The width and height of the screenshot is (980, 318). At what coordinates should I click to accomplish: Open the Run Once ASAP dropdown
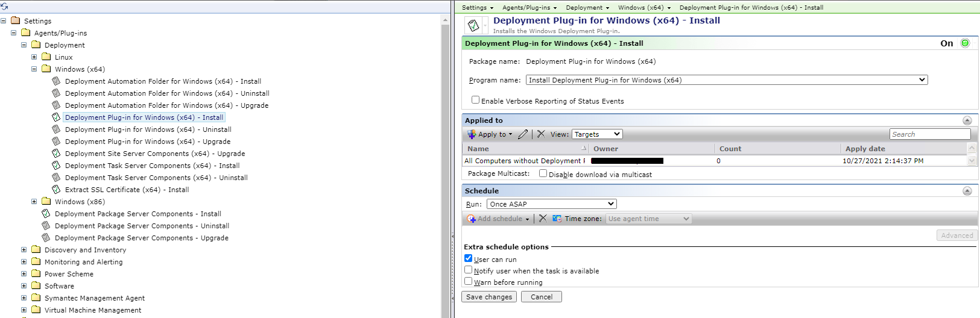(552, 204)
